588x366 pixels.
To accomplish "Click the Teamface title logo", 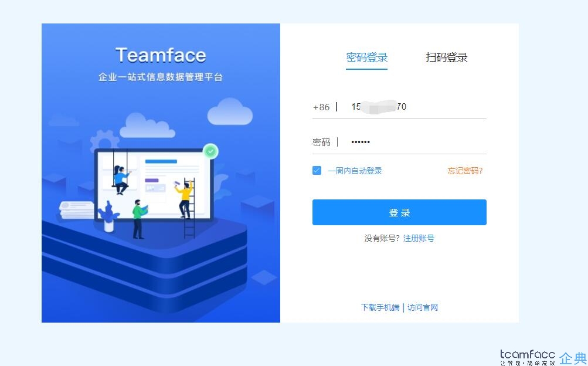I will pyautogui.click(x=161, y=55).
